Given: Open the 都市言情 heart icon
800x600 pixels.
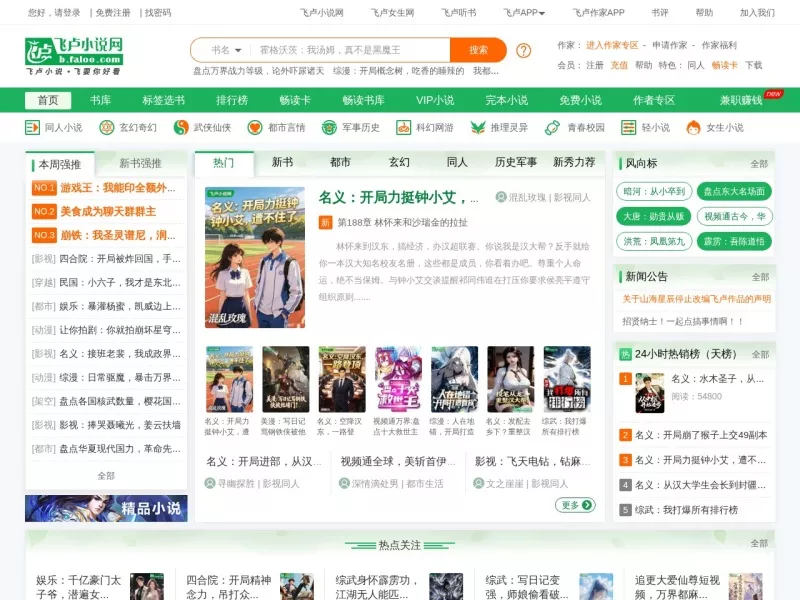Looking at the screenshot, I should click(x=255, y=127).
